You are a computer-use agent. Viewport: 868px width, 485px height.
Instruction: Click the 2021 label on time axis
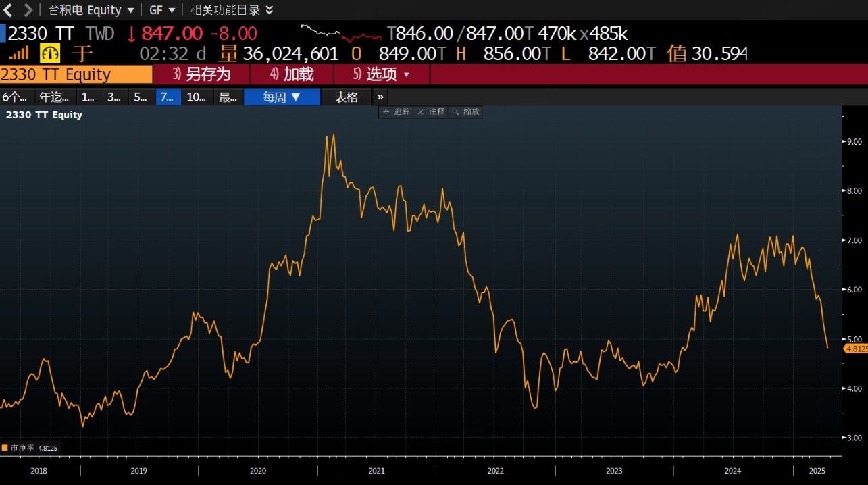(x=377, y=471)
